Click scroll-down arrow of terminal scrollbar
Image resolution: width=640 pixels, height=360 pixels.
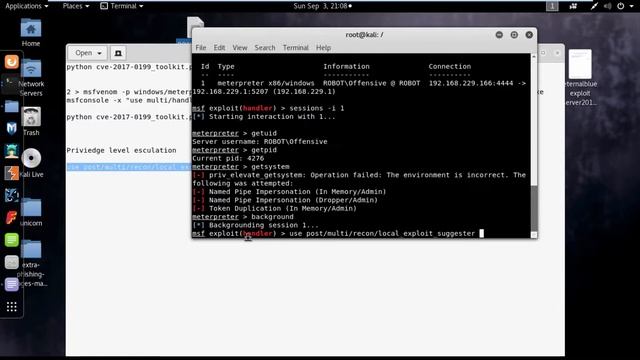click(x=533, y=235)
